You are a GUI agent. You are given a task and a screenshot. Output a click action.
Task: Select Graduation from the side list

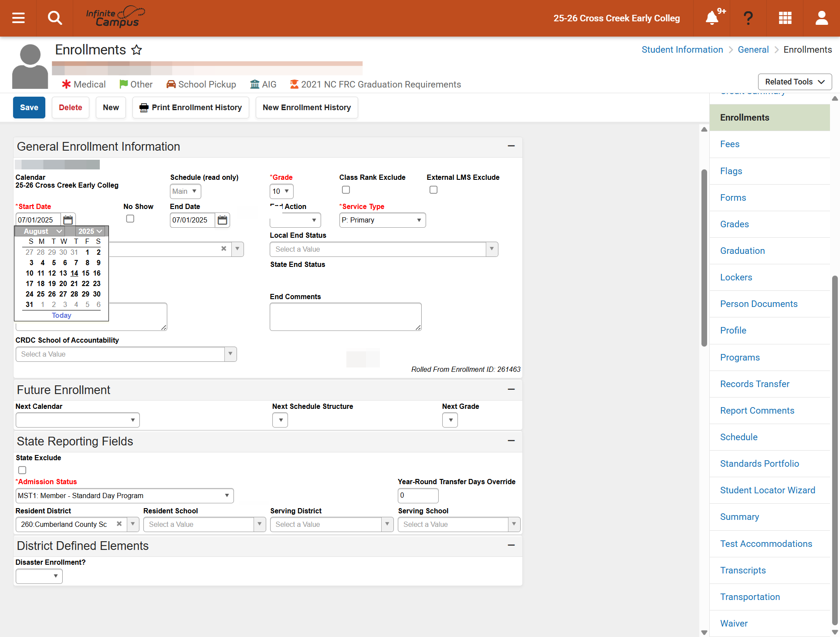pyautogui.click(x=742, y=251)
